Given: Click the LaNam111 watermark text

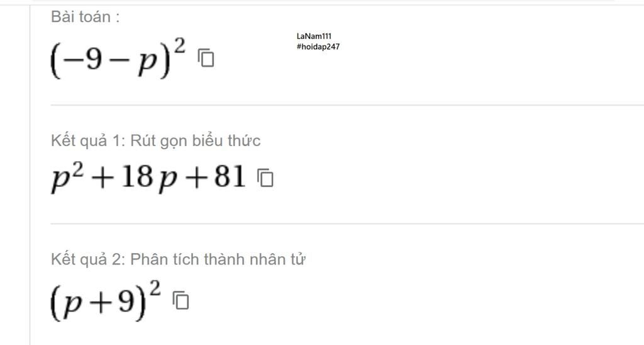Looking at the screenshot, I should click(314, 36).
